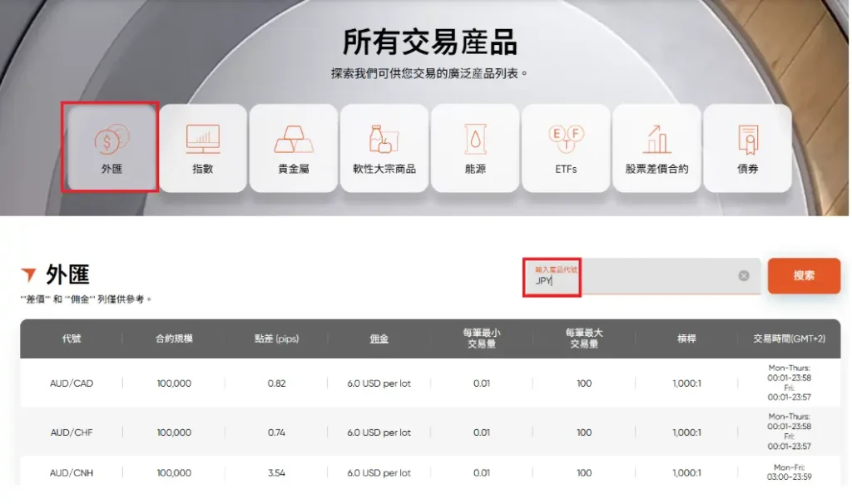Click the 代號 column header
Viewport: 852px width, 504px height.
[x=72, y=339]
